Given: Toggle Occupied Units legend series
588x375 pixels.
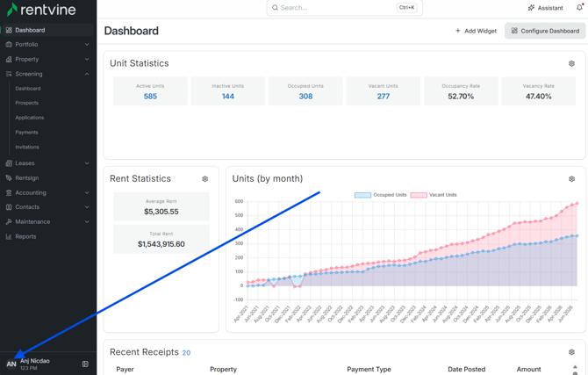Looking at the screenshot, I should pyautogui.click(x=380, y=195).
